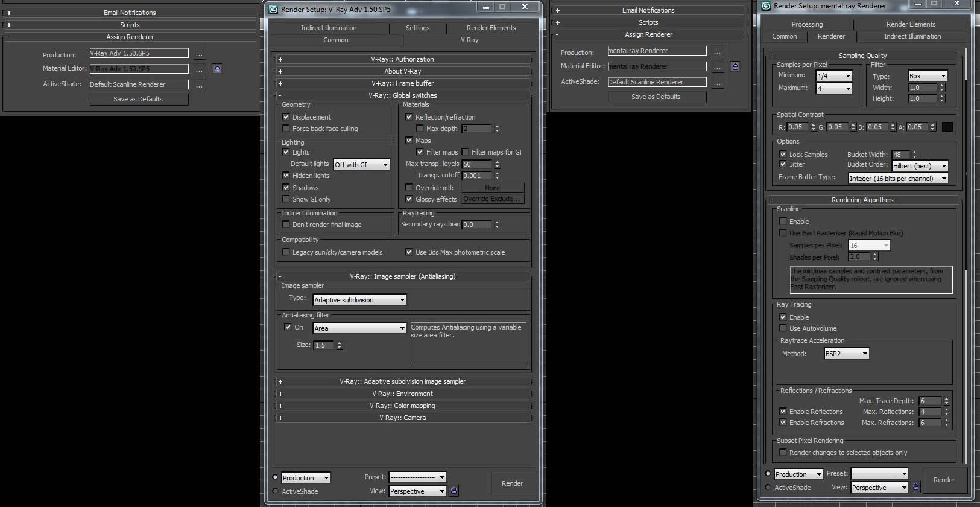
Task: Adjust Antialiasing filter Size spinner
Action: click(x=340, y=345)
